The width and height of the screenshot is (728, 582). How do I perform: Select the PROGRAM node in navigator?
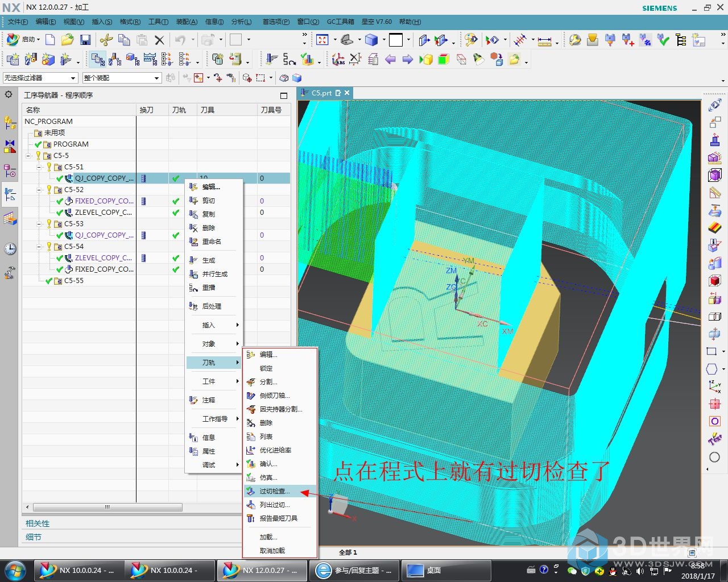point(71,144)
